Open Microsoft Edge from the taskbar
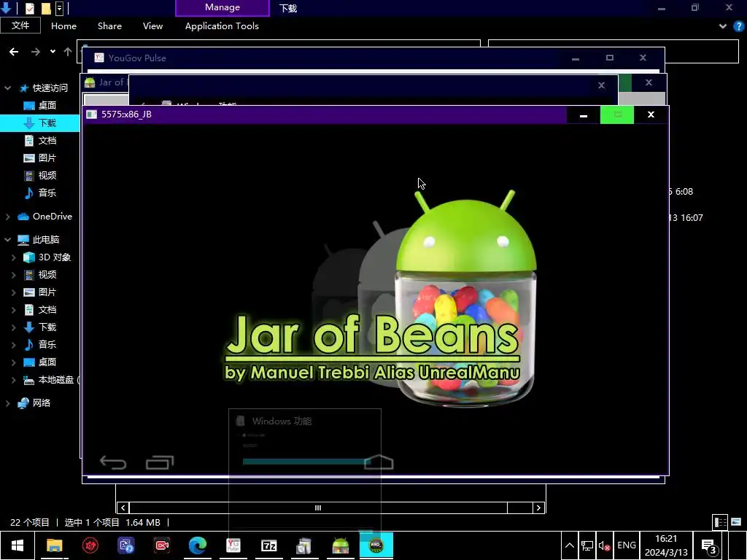 point(197,545)
